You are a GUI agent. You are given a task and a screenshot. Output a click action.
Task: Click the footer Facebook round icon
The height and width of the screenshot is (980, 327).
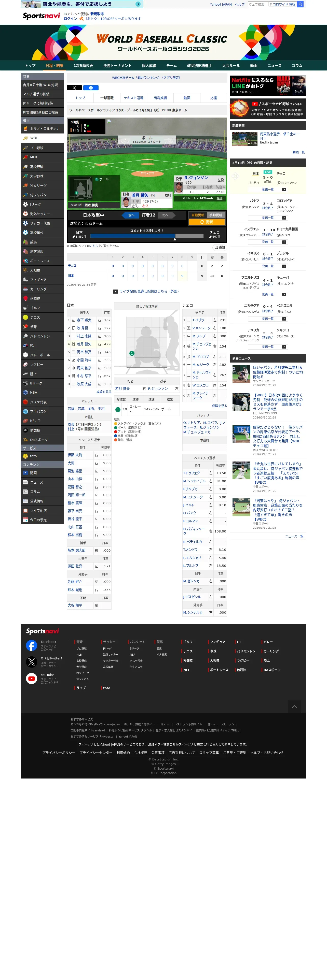32,645
